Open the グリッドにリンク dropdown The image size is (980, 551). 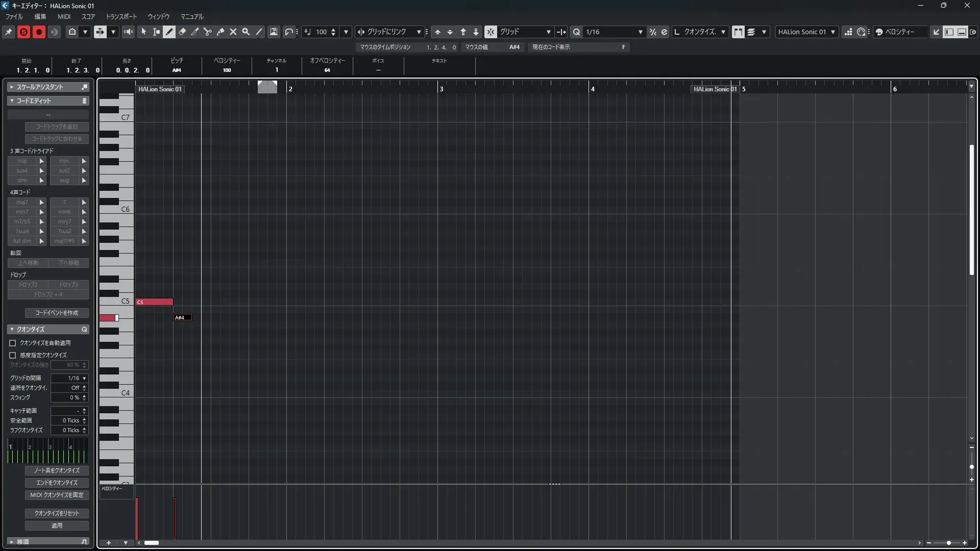click(419, 32)
